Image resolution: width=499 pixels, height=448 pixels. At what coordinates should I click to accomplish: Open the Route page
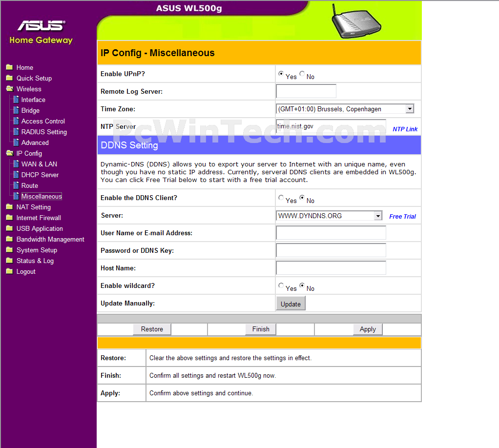point(30,186)
